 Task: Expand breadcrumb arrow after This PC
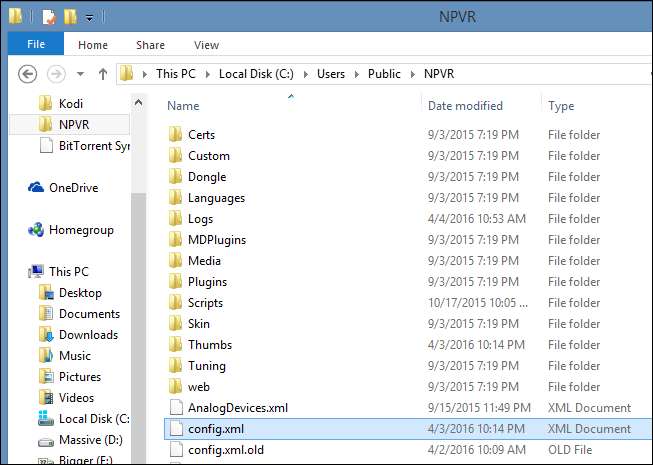(x=207, y=75)
